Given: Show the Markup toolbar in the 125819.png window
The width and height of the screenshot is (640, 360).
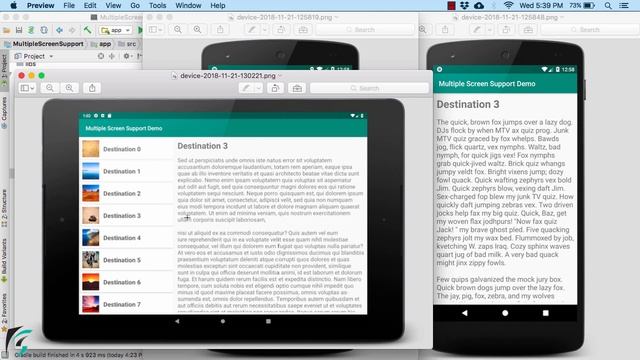Looking at the screenshot, I should [x=303, y=30].
